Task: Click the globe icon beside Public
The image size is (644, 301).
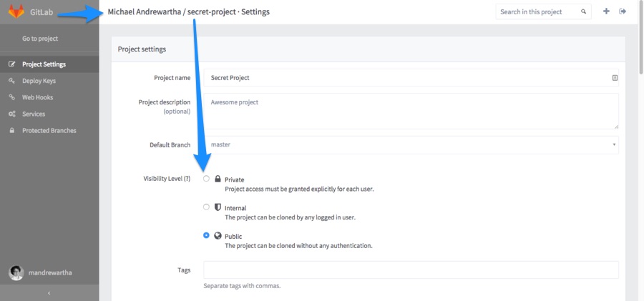Action: [218, 236]
